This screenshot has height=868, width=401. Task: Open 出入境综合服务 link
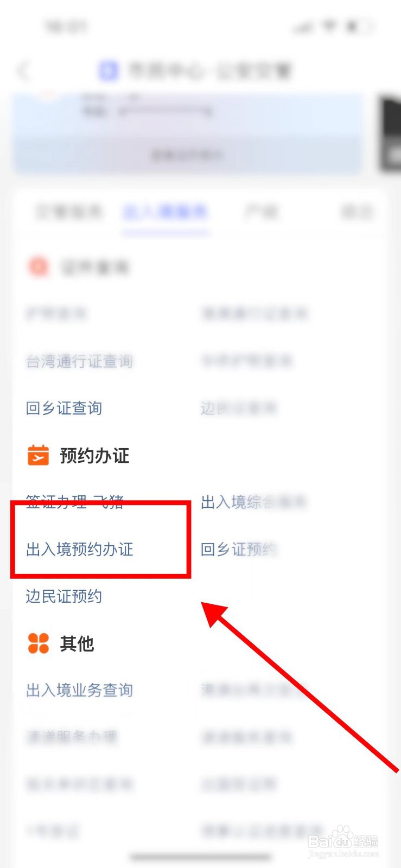[x=254, y=502]
